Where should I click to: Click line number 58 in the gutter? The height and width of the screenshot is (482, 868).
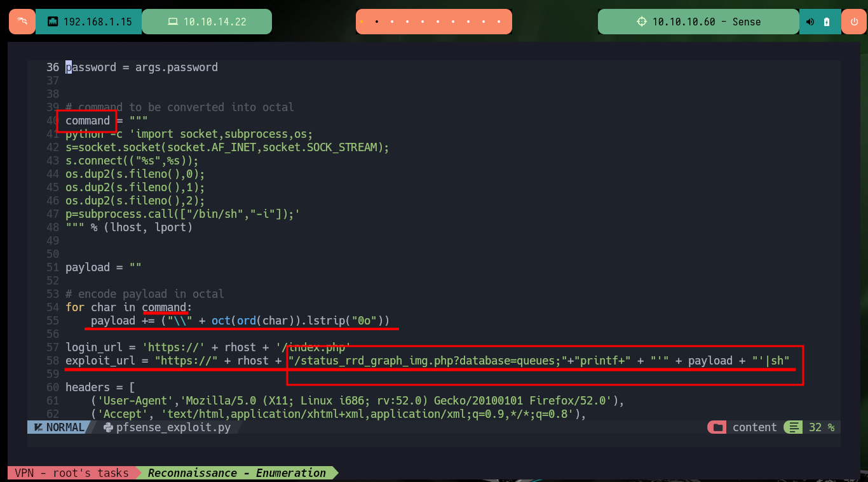[x=53, y=361]
